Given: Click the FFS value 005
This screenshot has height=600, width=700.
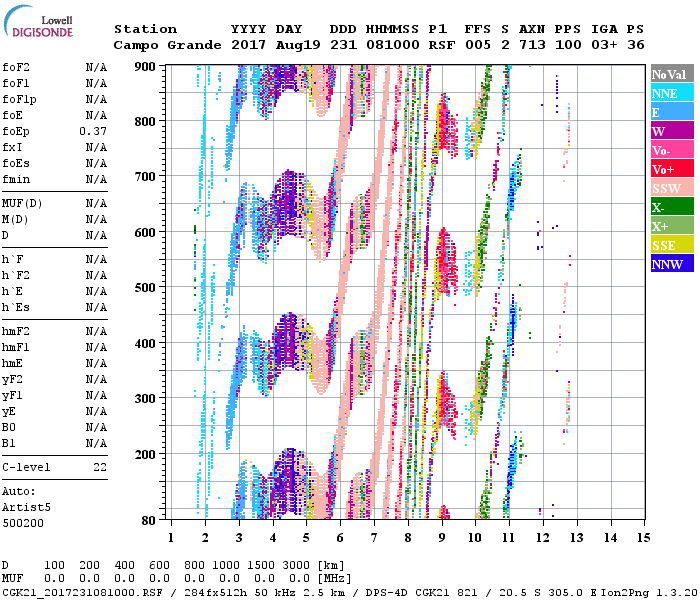Looking at the screenshot, I should [478, 45].
